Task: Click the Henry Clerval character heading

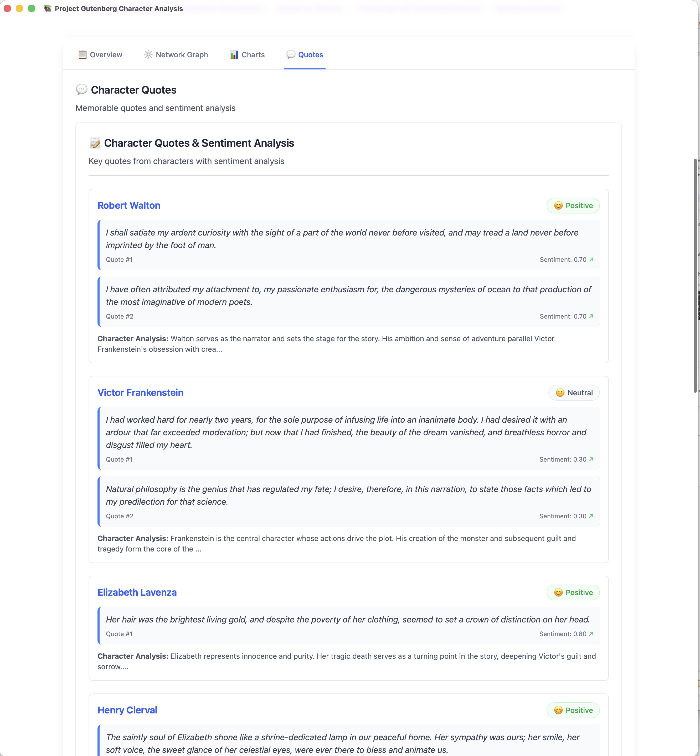Action: (127, 710)
